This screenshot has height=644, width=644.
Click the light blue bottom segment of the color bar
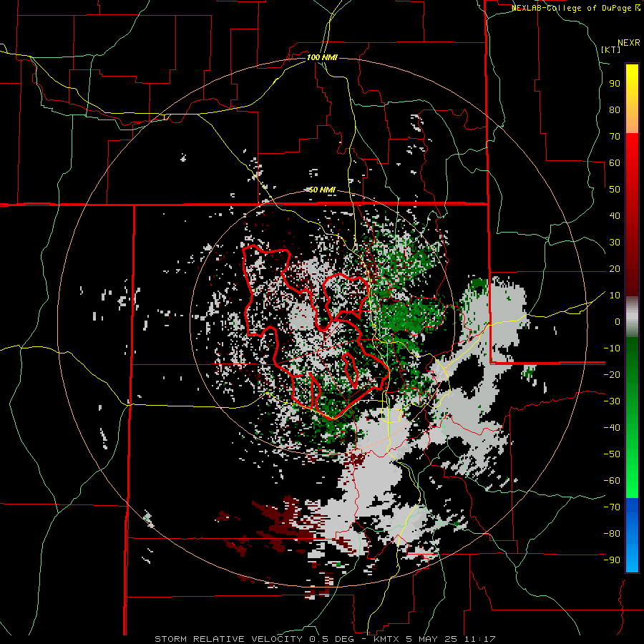point(632,559)
